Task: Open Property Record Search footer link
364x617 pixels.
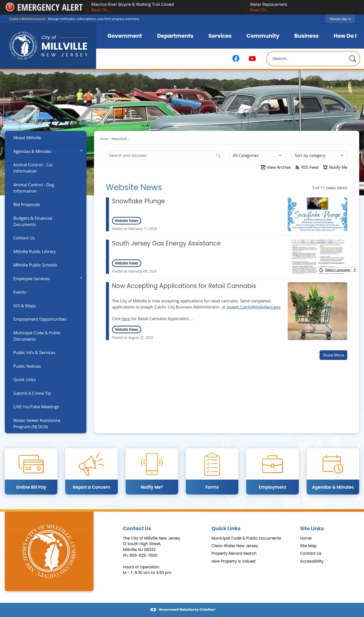Action: (234, 553)
